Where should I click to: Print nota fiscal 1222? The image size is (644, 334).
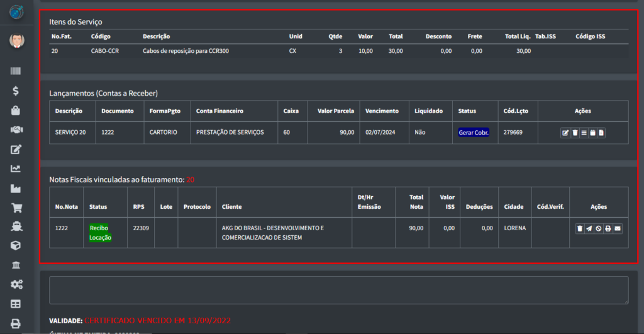(x=608, y=228)
